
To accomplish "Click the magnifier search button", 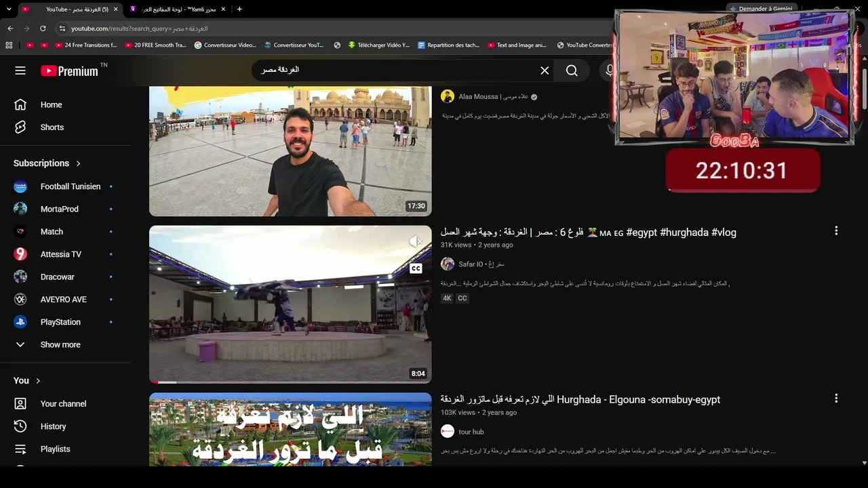I will [x=572, y=70].
